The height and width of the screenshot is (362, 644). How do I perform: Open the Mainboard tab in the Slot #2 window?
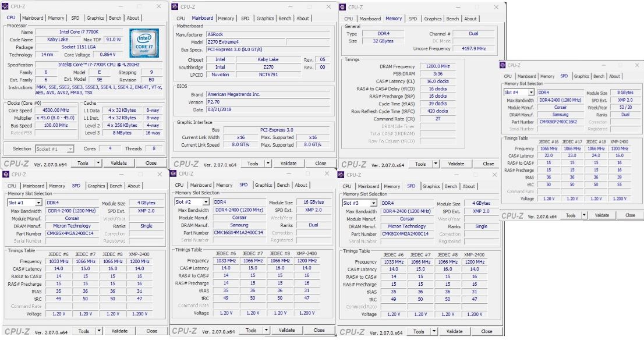[x=200, y=185]
